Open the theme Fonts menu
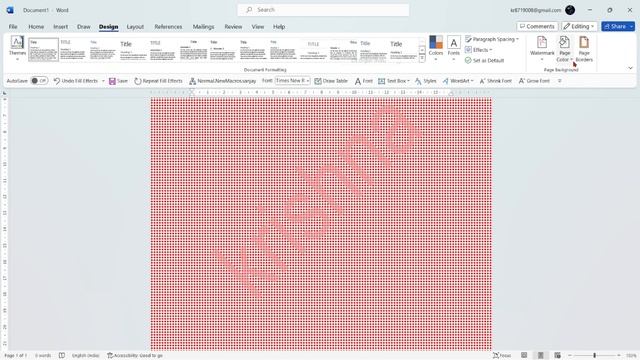Screen dimensions: 640x360 click(453, 48)
